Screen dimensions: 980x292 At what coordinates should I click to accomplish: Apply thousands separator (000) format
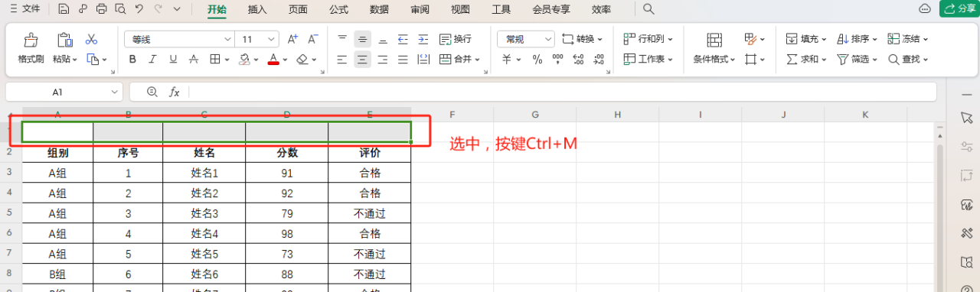click(557, 60)
